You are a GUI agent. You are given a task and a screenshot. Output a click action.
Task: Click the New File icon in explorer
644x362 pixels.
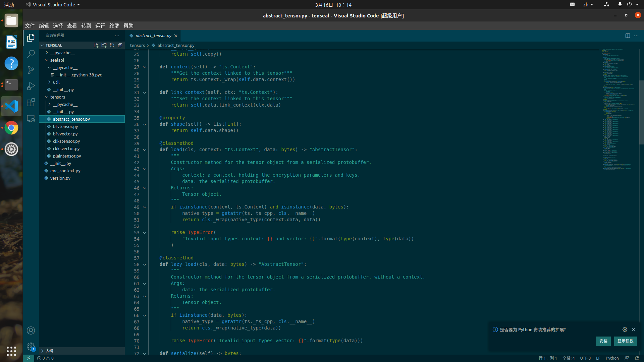click(x=96, y=45)
